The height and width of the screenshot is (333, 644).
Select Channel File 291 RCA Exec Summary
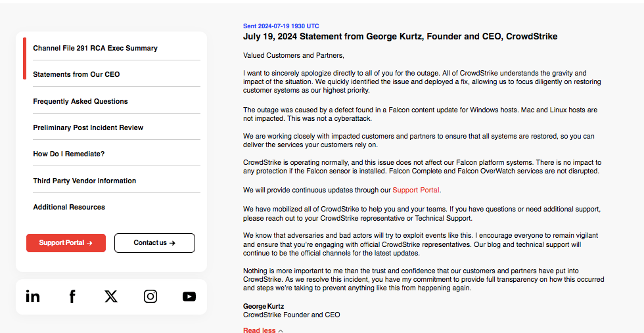(x=95, y=48)
